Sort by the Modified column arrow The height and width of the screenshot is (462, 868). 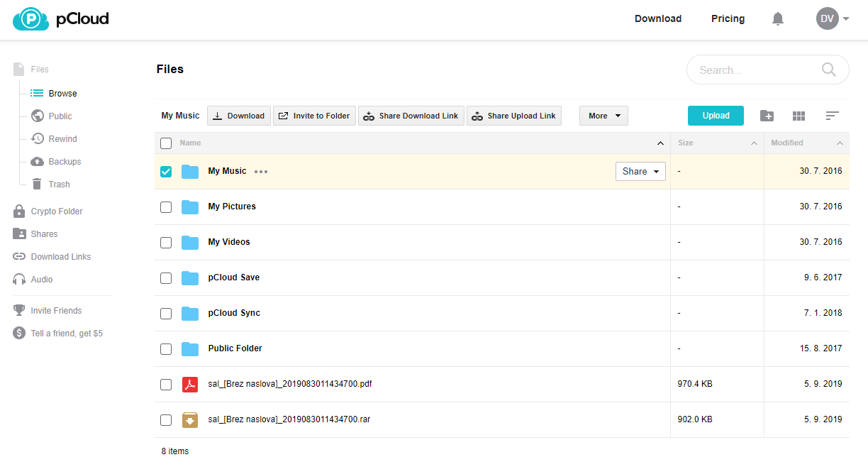pos(840,143)
